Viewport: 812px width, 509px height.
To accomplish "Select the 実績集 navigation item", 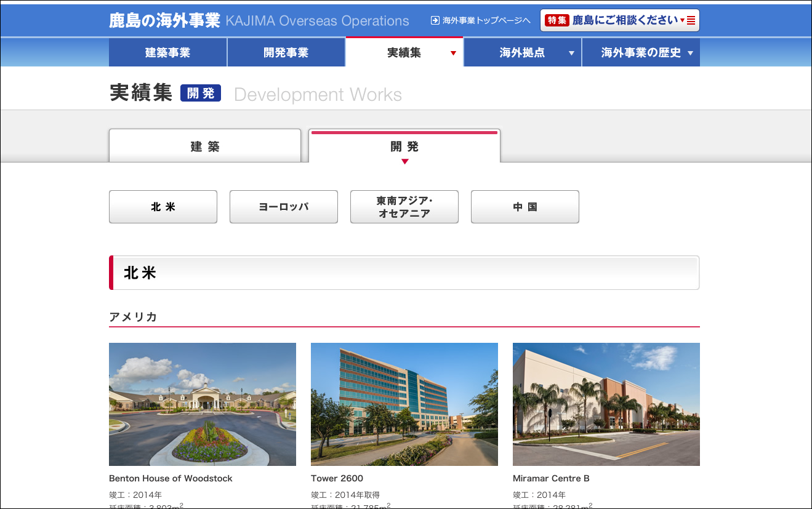I will tap(404, 52).
